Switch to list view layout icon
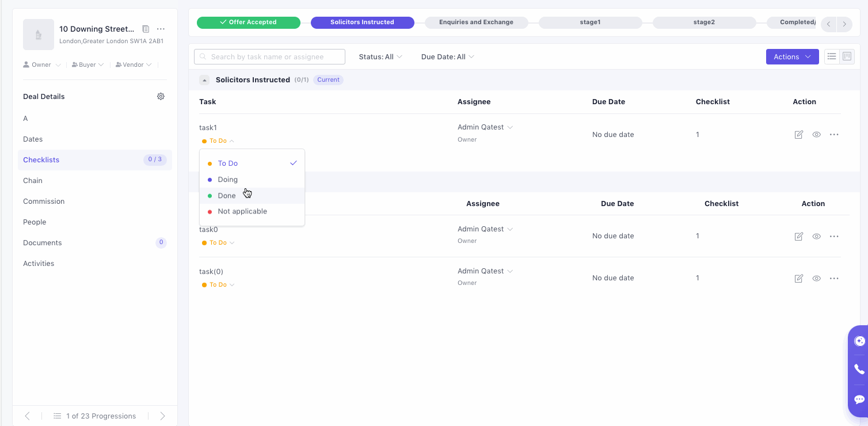Screen dimensions: 868x426 (831, 56)
